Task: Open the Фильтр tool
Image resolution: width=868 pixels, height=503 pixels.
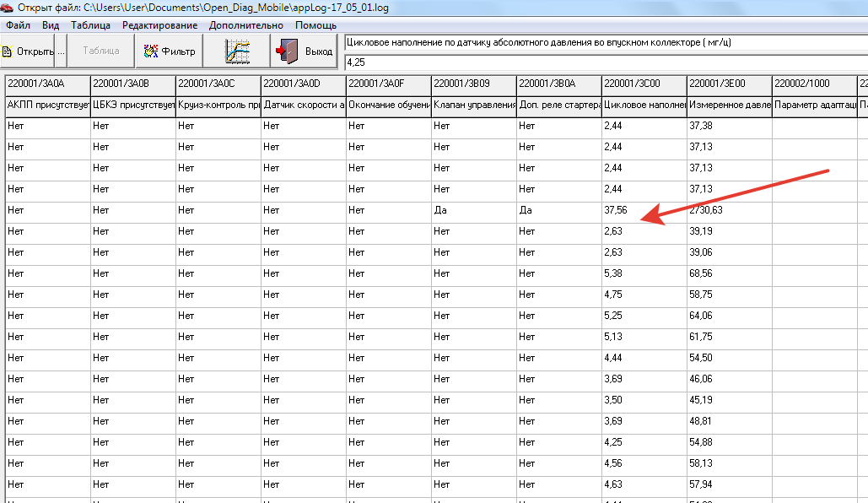Action: click(170, 51)
